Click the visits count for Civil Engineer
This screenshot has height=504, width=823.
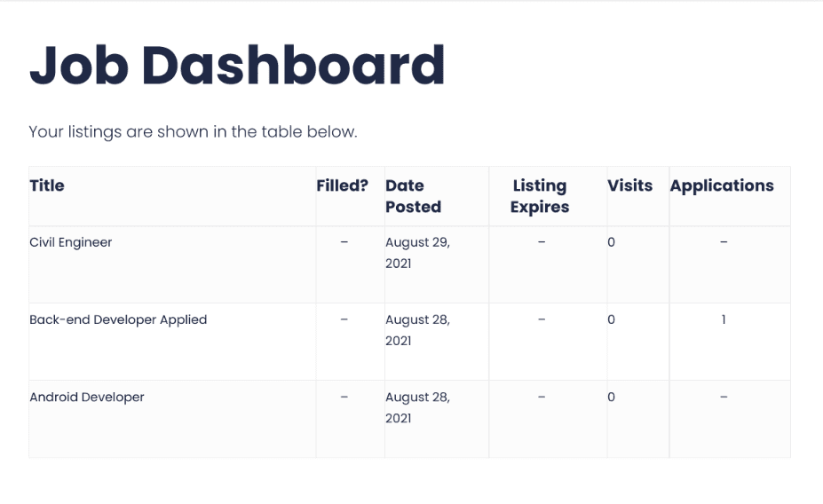coord(612,242)
